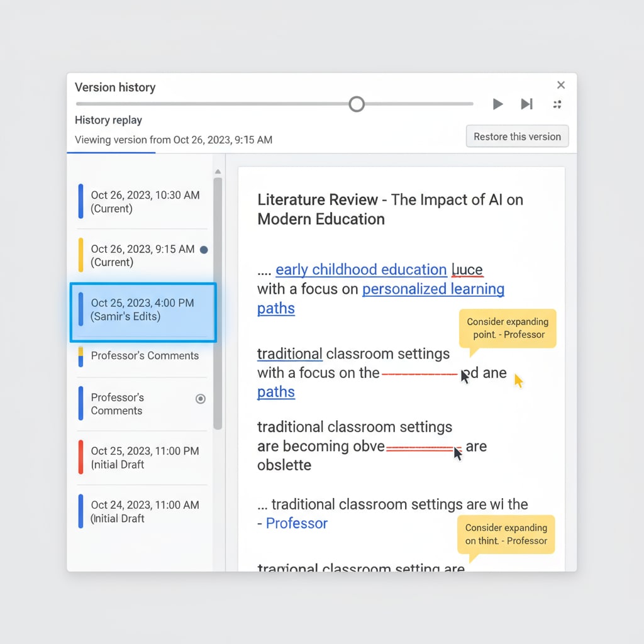Viewport: 644px width, 644px height.
Task: Click the version list scrollbar thumb
Action: pyautogui.click(x=218, y=302)
